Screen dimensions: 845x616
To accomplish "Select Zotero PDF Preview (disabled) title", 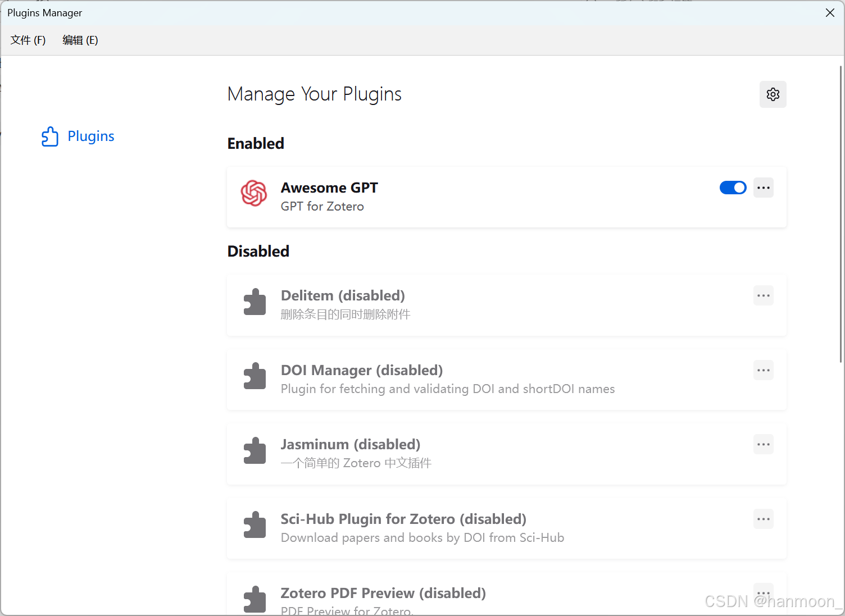I will pyautogui.click(x=383, y=593).
